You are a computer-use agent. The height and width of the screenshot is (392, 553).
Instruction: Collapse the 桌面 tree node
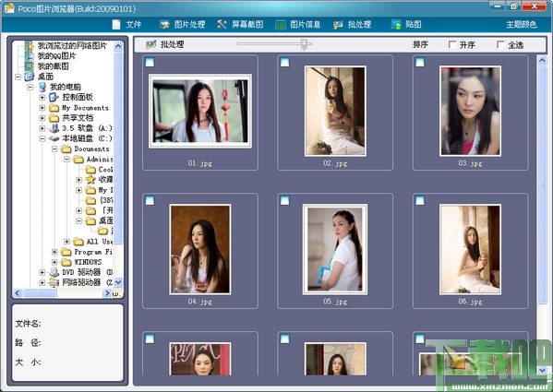(18, 77)
